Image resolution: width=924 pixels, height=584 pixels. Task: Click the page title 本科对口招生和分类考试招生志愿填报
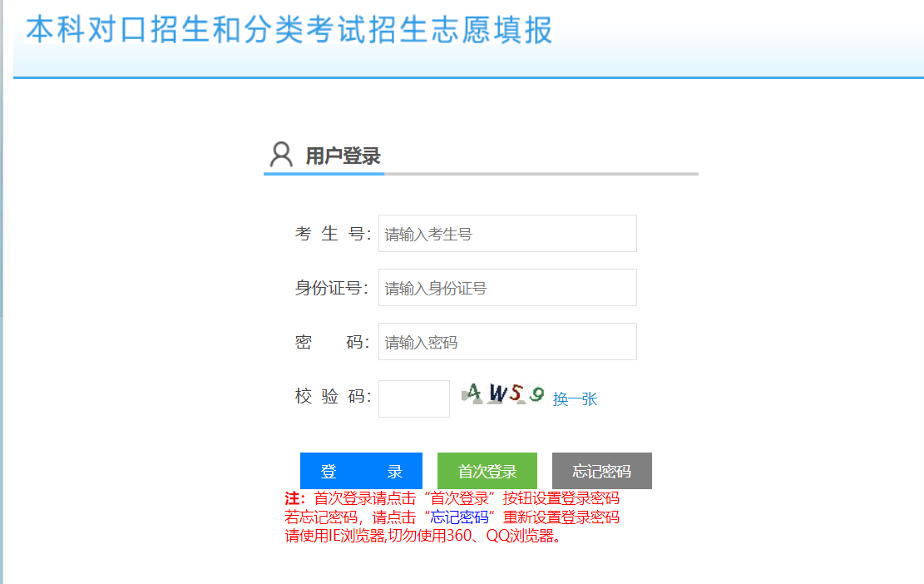tap(289, 30)
